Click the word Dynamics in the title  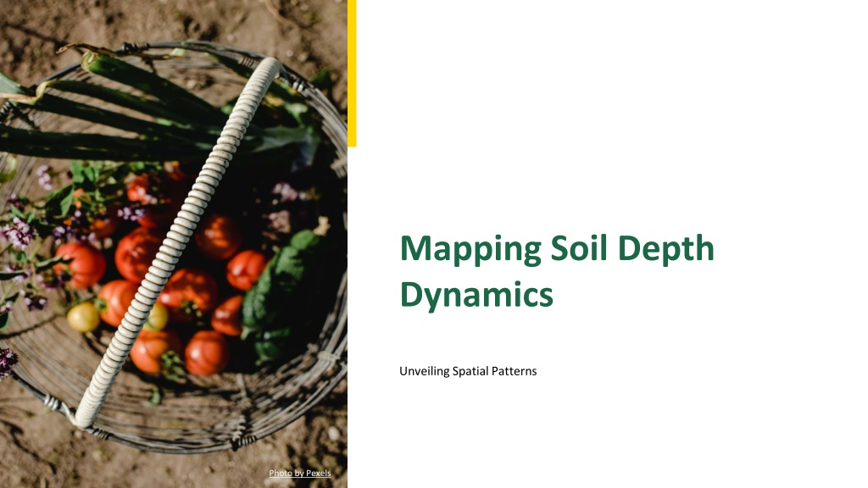pos(476,295)
